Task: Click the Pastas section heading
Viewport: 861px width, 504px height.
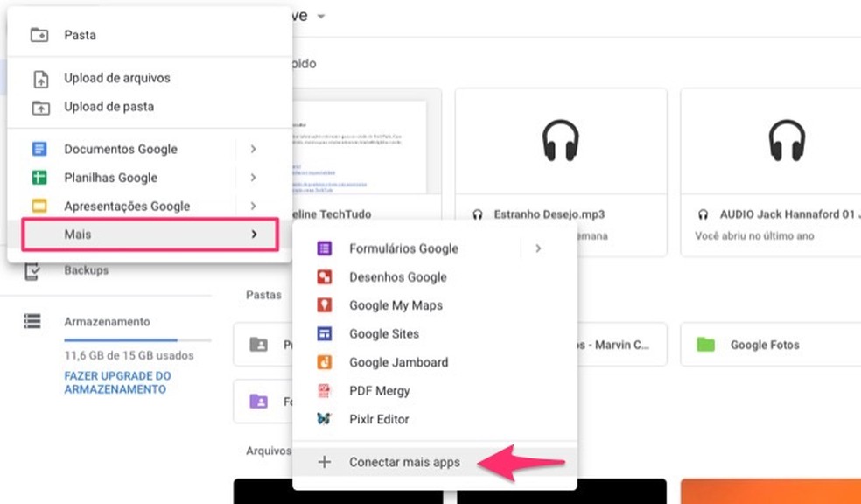Action: 263,296
